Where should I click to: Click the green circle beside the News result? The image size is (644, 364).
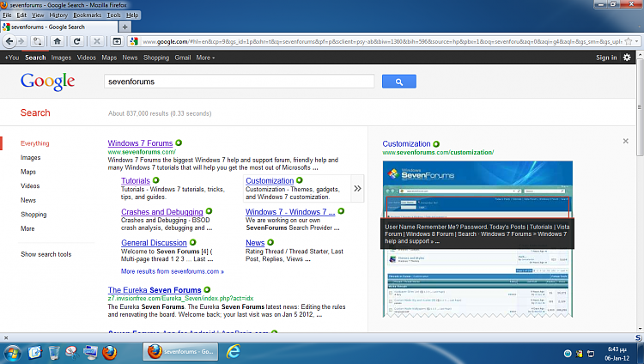(x=270, y=242)
